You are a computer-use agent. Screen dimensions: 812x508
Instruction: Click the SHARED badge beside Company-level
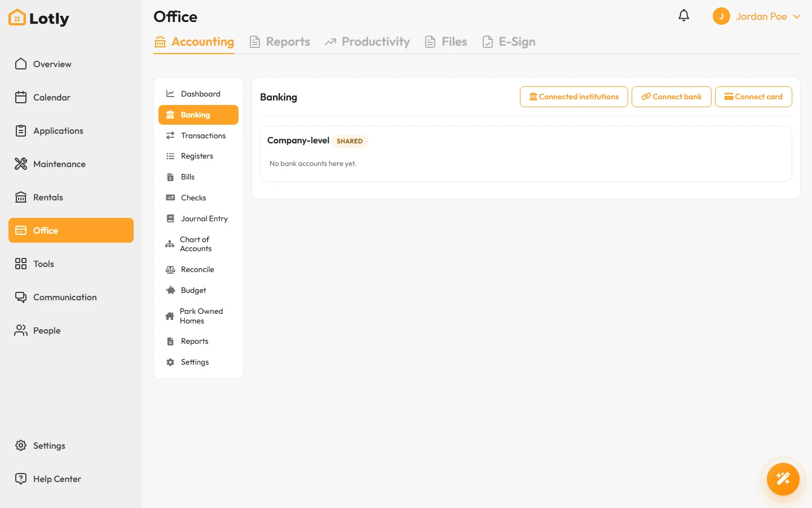click(350, 141)
